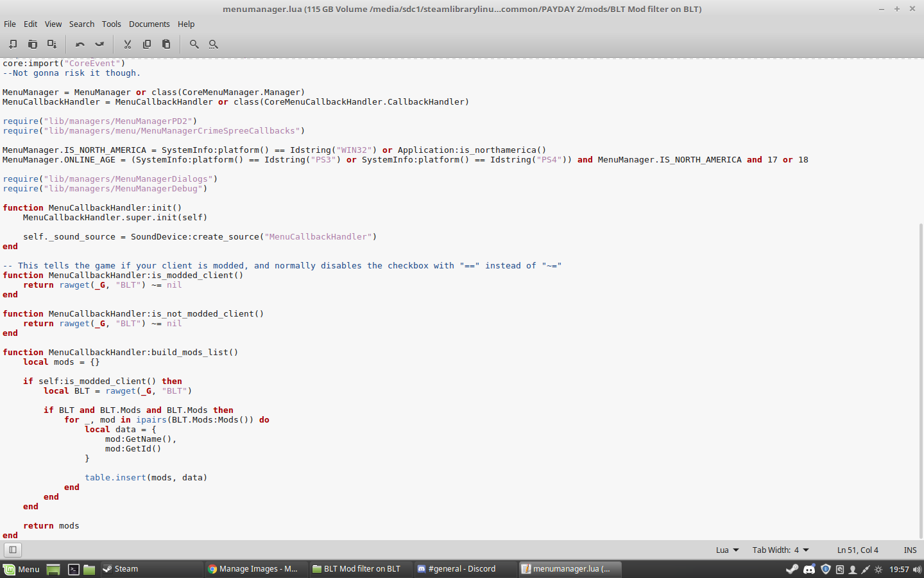This screenshot has height=578, width=924.
Task: Open the Edit menu
Action: click(30, 24)
